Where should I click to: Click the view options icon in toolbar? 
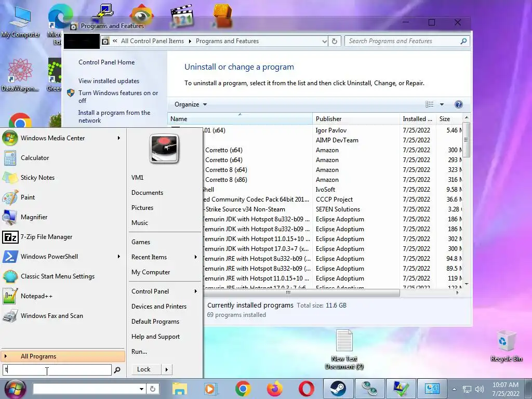tap(430, 104)
